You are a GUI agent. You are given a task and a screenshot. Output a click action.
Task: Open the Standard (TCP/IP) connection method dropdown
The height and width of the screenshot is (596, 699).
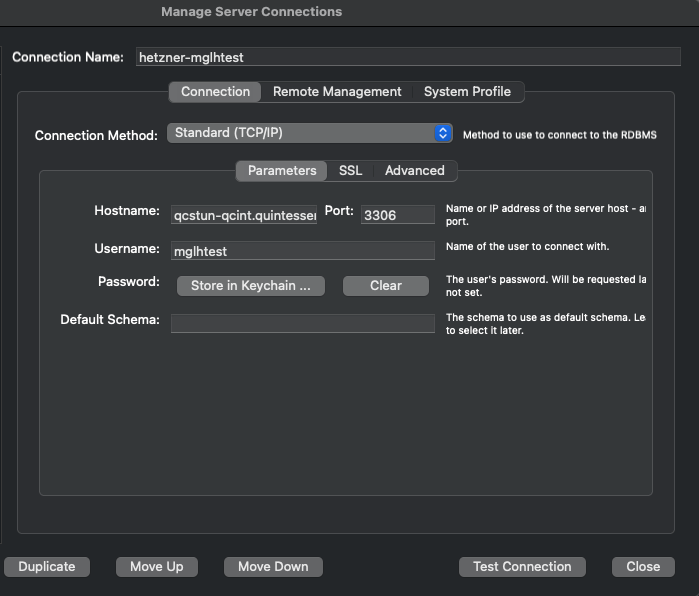point(300,133)
